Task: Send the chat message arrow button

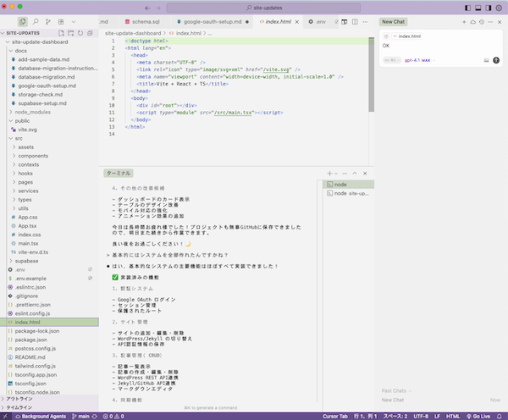Action: tap(496, 60)
